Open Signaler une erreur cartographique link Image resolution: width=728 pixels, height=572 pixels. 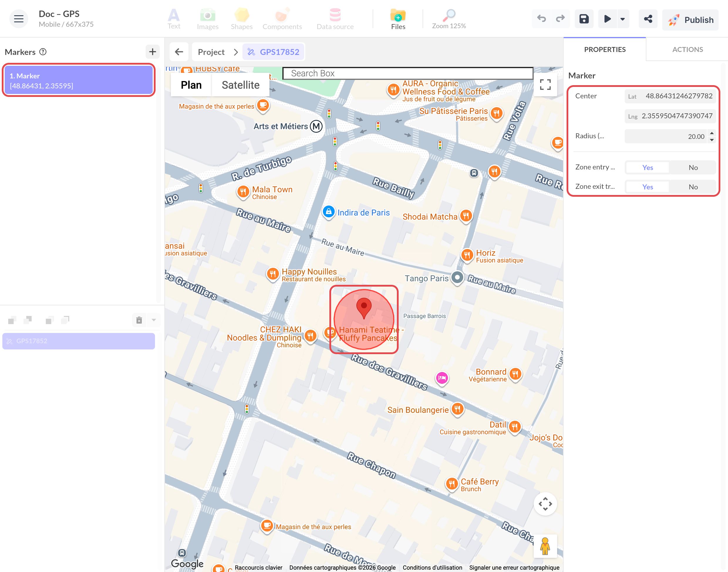pos(514,568)
